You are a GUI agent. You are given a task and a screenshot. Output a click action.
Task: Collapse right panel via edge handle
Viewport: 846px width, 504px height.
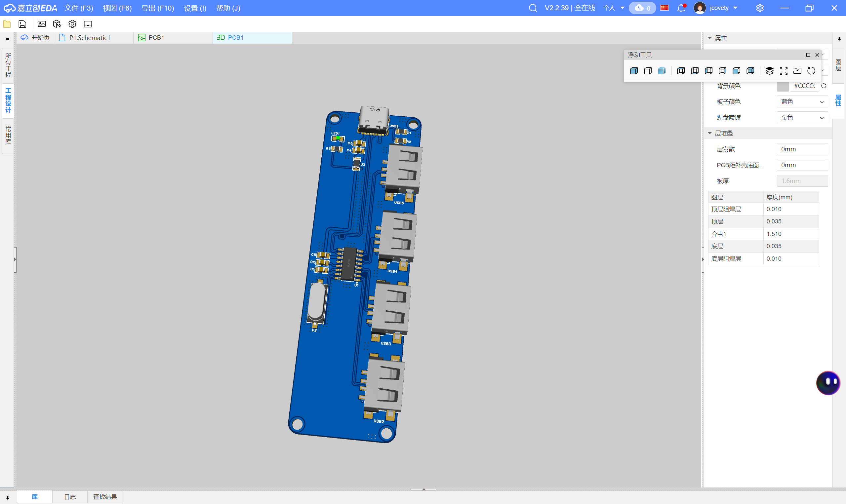(x=703, y=260)
